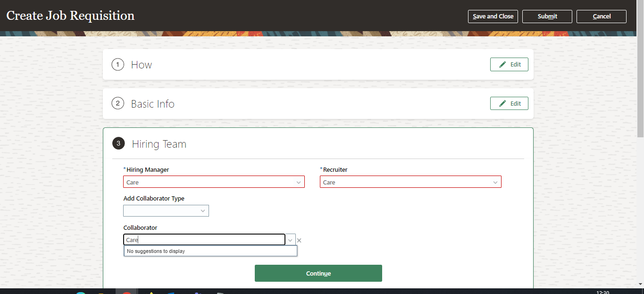This screenshot has width=644, height=294.
Task: Click the step 1 circle beside How
Action: click(x=117, y=64)
